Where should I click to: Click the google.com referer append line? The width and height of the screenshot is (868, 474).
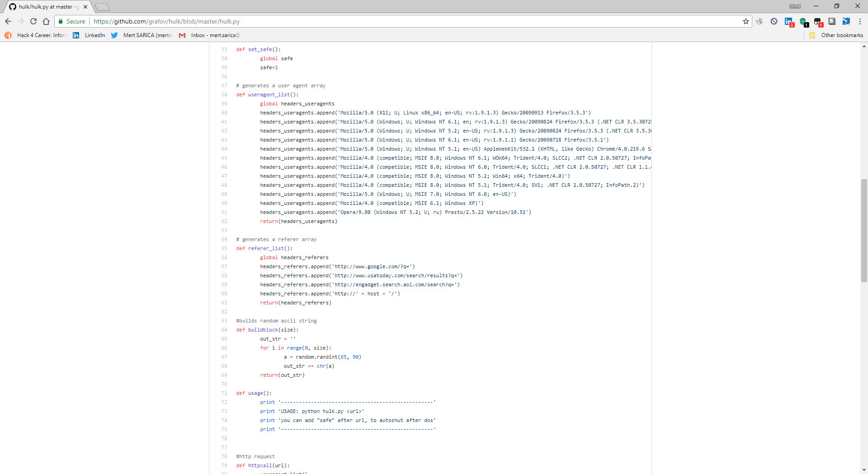(337, 266)
